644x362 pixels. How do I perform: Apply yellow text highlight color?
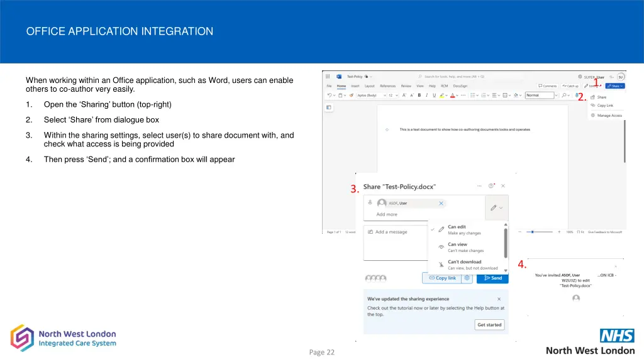(442, 96)
